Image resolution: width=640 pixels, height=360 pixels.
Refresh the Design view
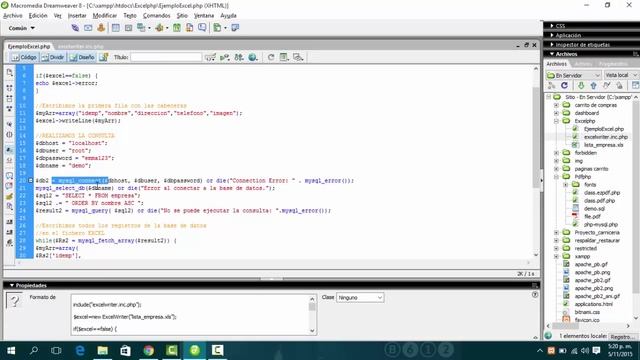tap(271, 58)
